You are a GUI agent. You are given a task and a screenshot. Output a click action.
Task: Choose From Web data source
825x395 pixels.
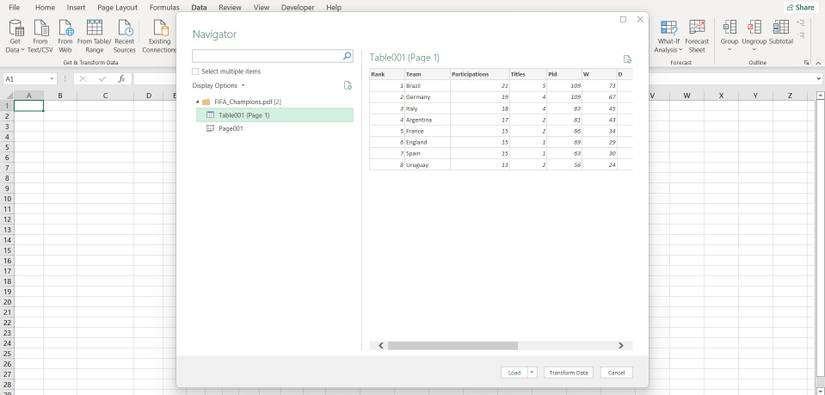coord(65,36)
